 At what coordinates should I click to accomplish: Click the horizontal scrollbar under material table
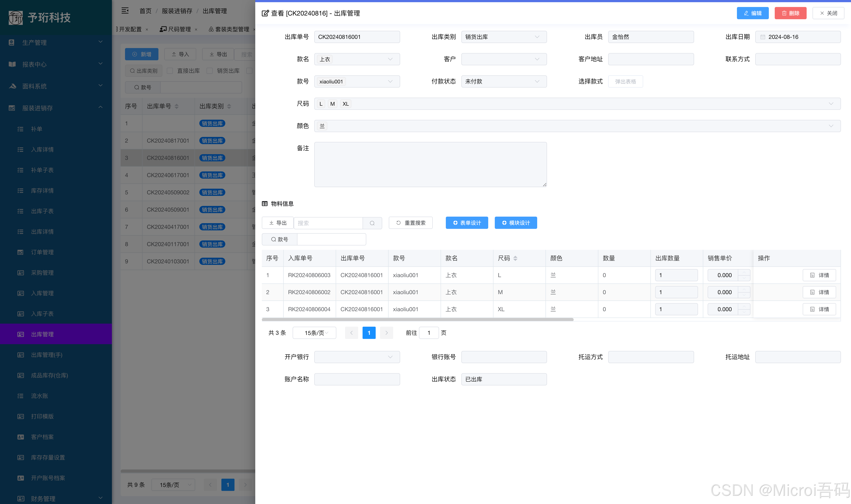(417, 319)
